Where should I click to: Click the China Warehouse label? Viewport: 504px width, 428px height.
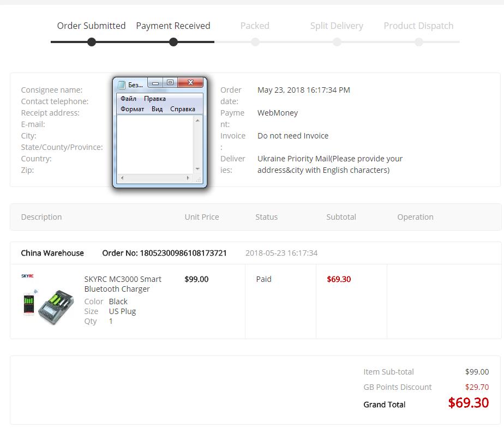pyautogui.click(x=52, y=253)
